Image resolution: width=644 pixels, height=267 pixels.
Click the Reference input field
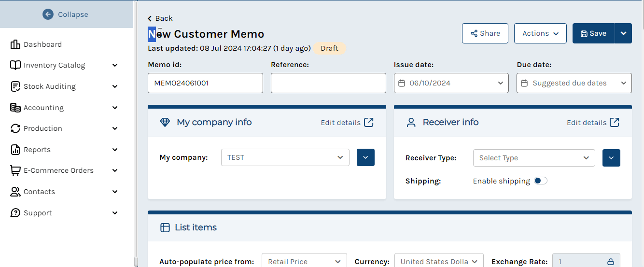[328, 83]
